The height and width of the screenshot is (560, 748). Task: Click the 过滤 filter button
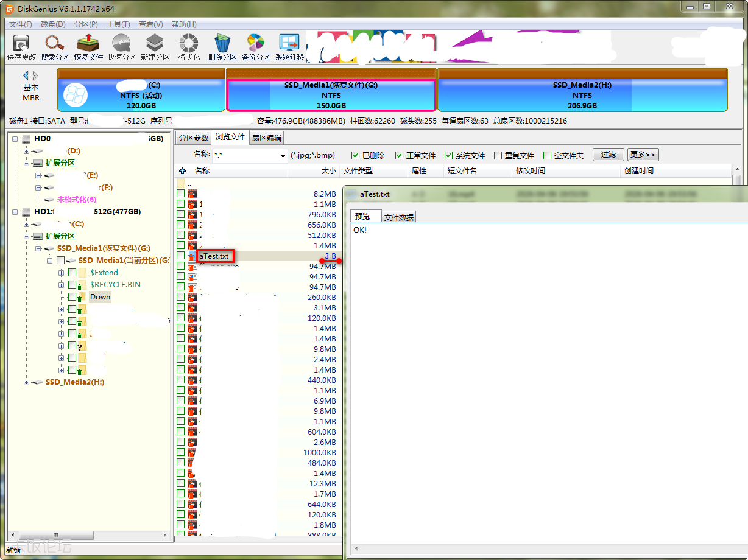click(609, 155)
